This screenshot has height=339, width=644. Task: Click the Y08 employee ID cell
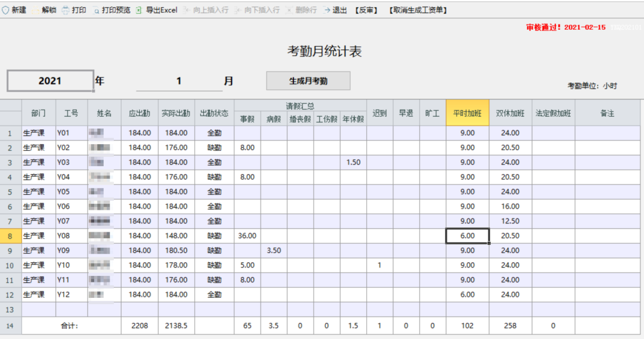coord(72,236)
